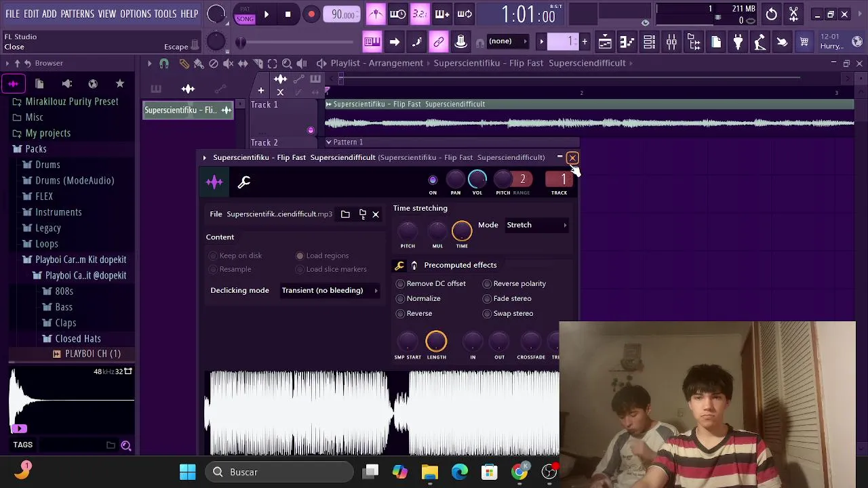The height and width of the screenshot is (488, 868).
Task: Open the TOOLS menu
Action: coord(165,14)
